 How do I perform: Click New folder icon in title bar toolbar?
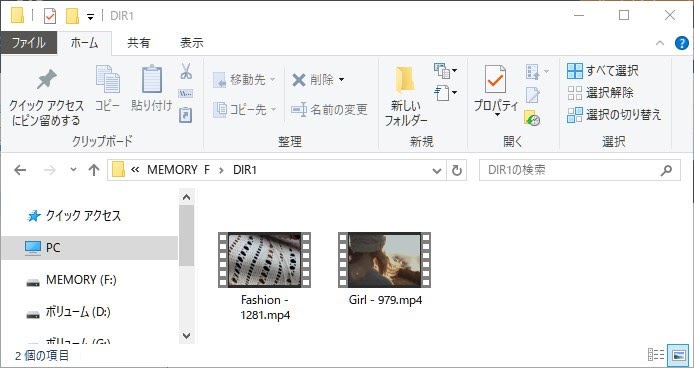point(72,17)
